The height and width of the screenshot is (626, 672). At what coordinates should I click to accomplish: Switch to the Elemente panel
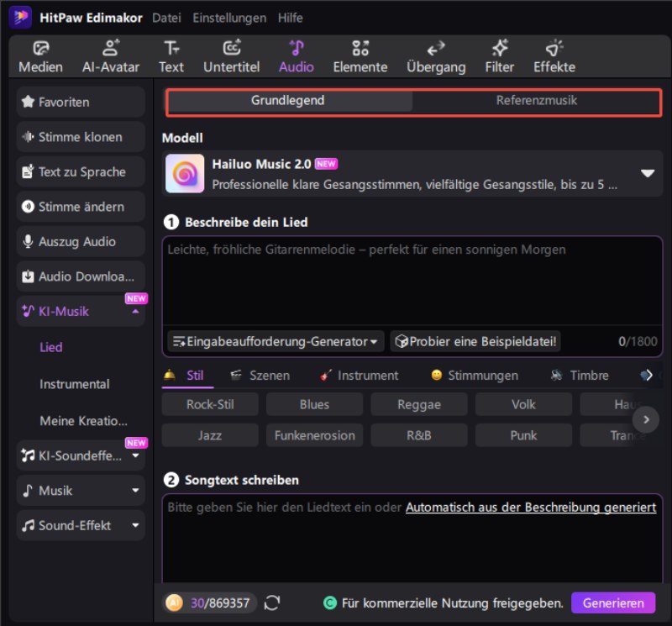360,56
